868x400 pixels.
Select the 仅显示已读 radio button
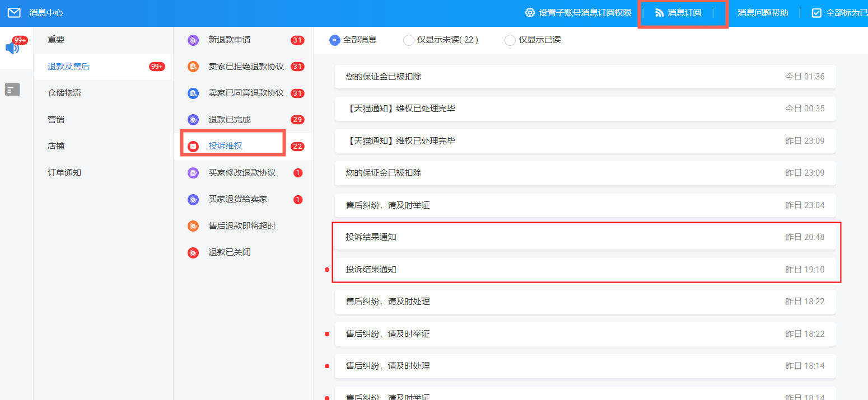pos(510,40)
